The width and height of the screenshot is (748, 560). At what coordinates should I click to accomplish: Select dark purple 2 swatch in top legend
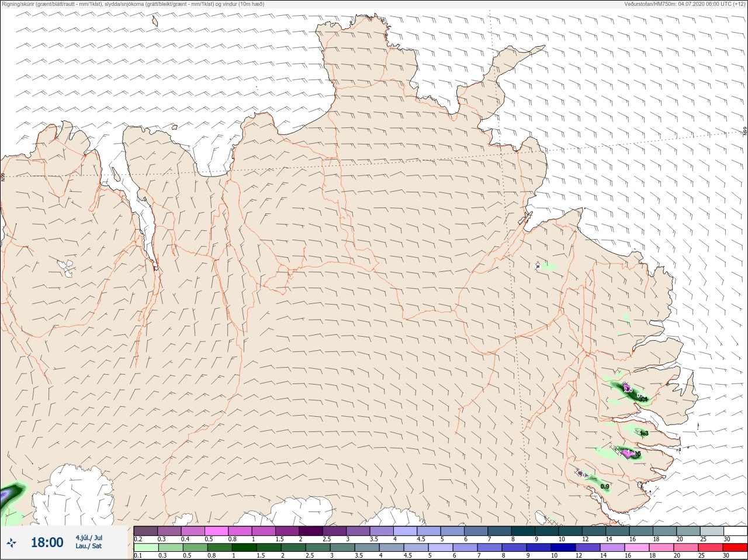tap(311, 531)
